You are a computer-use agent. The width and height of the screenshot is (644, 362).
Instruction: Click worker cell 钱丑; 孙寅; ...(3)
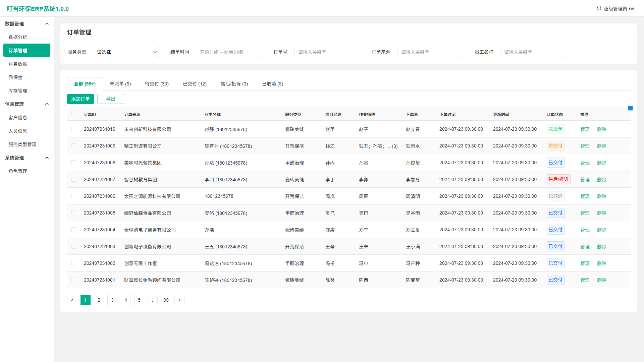tap(378, 146)
